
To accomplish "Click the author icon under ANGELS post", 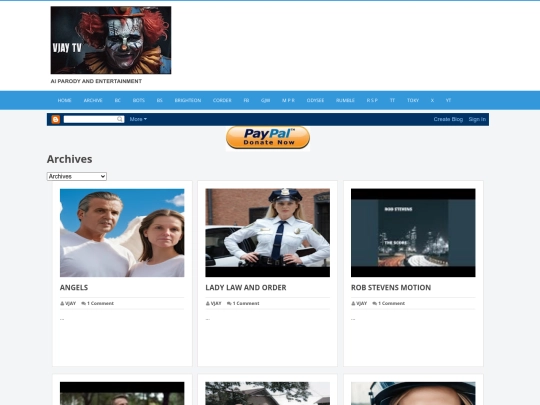I will point(62,303).
